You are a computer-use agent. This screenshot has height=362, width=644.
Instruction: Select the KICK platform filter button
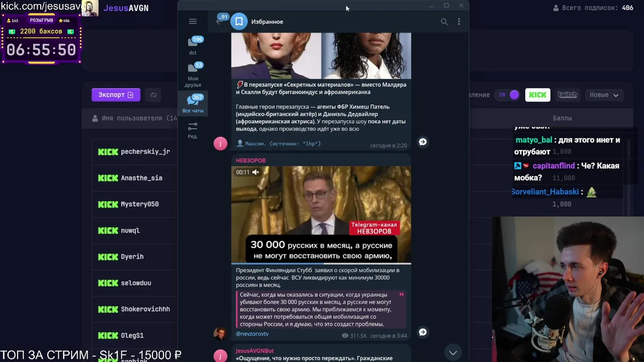pos(537,95)
